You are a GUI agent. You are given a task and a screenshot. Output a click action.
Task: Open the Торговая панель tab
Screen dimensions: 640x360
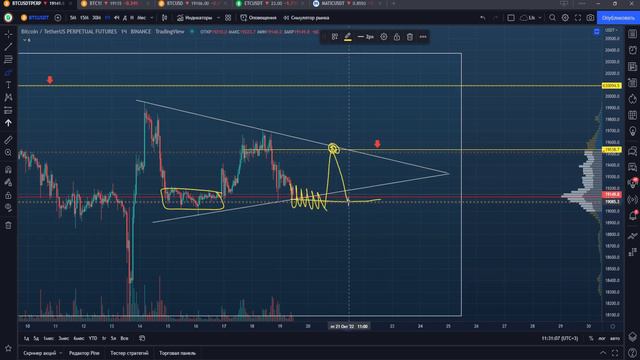pyautogui.click(x=178, y=353)
